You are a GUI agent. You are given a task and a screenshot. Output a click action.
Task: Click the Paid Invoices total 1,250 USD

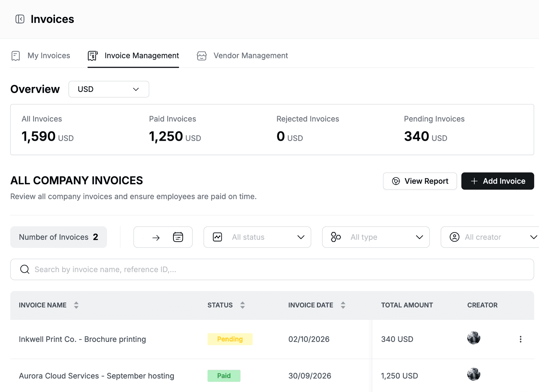(175, 136)
